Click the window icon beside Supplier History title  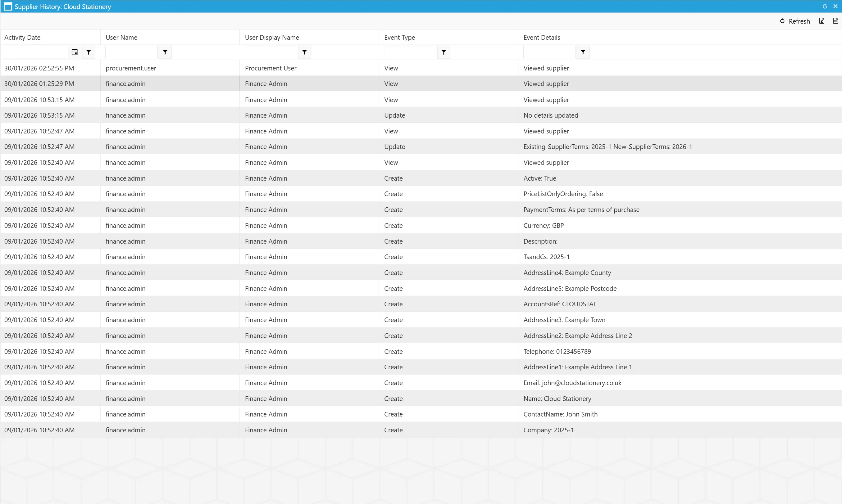[x=8, y=7]
